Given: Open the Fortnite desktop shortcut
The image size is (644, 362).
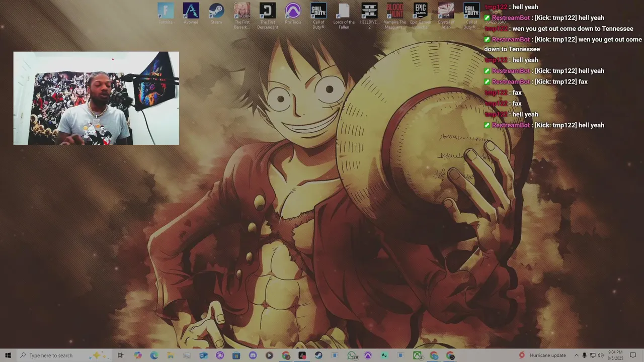Looking at the screenshot, I should 166,14.
